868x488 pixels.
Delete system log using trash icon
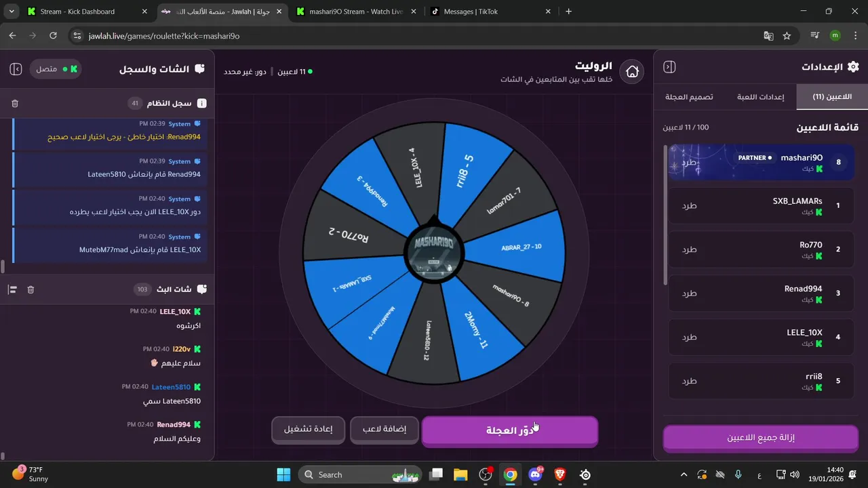[15, 104]
